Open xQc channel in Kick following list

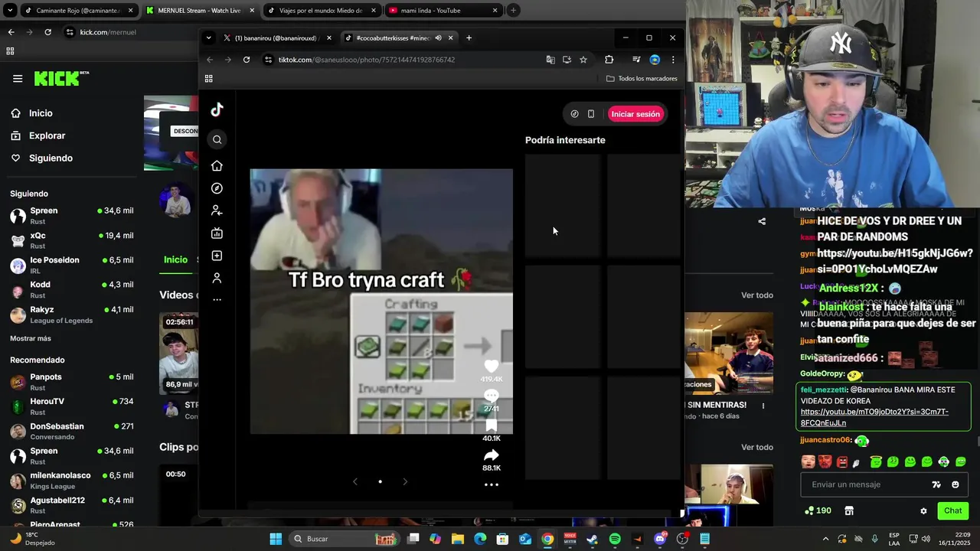pyautogui.click(x=72, y=240)
